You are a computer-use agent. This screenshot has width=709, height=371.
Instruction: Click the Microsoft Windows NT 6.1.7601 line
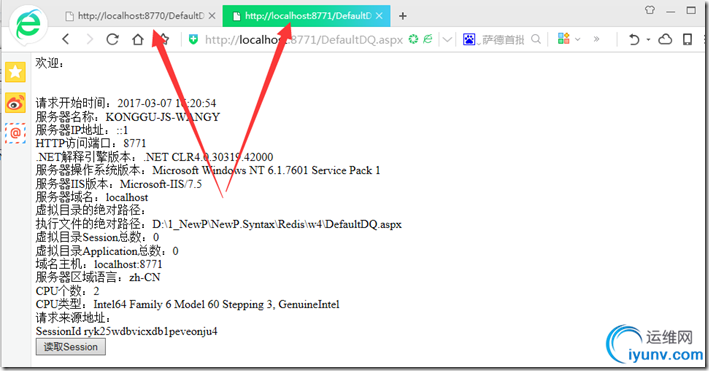point(208,171)
